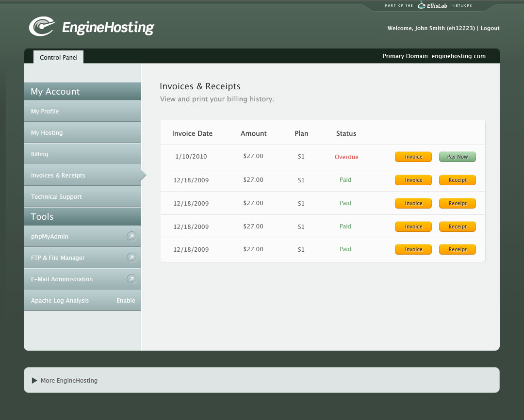Open FTP & File Manager entry
This screenshot has width=524, height=420.
82,258
